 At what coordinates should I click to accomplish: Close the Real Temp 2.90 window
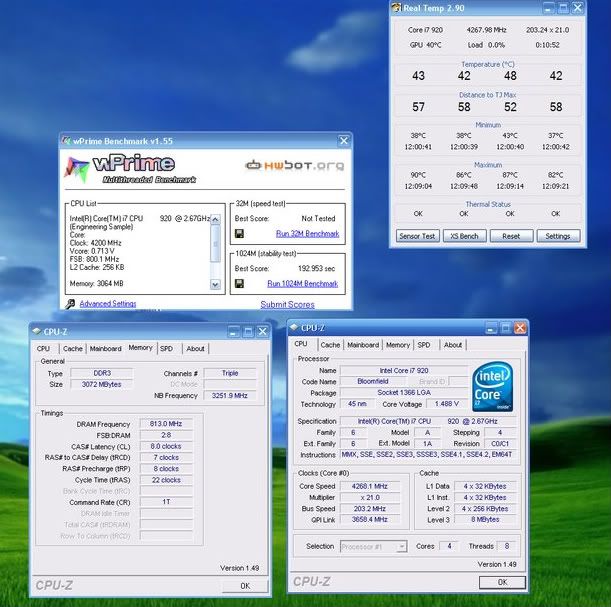(578, 8)
